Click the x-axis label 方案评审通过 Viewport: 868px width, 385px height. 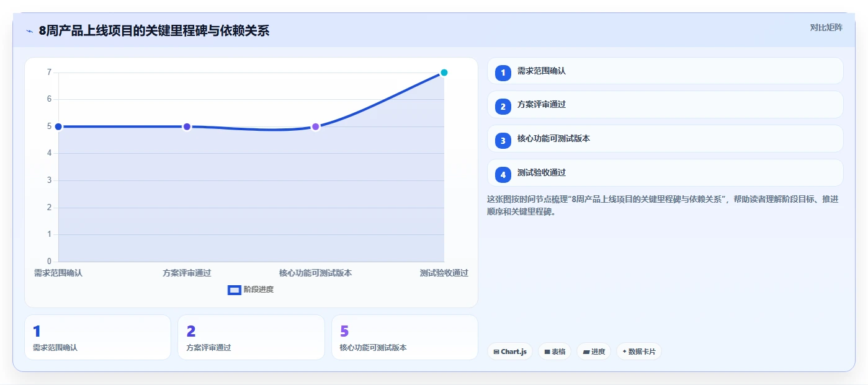pyautogui.click(x=187, y=273)
